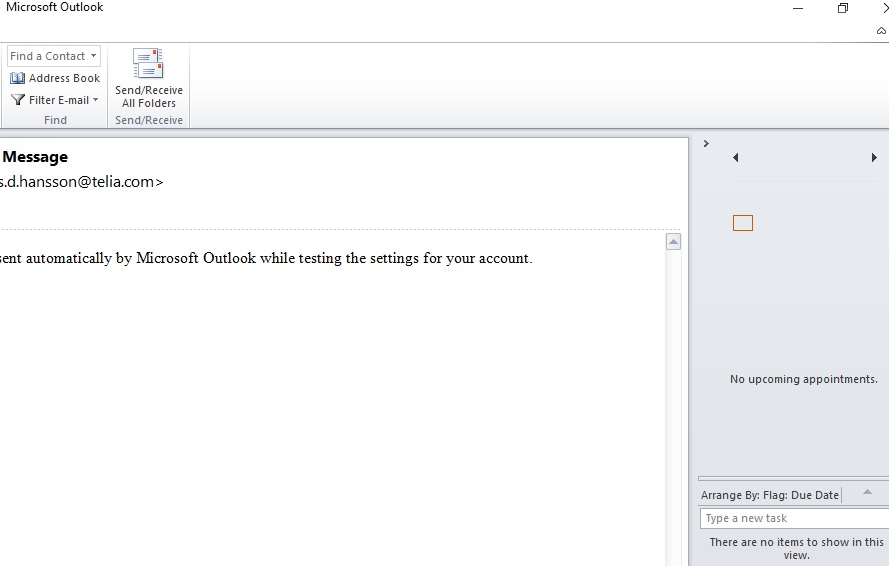
Task: Click the No upcoming appointments text
Action: coord(803,379)
